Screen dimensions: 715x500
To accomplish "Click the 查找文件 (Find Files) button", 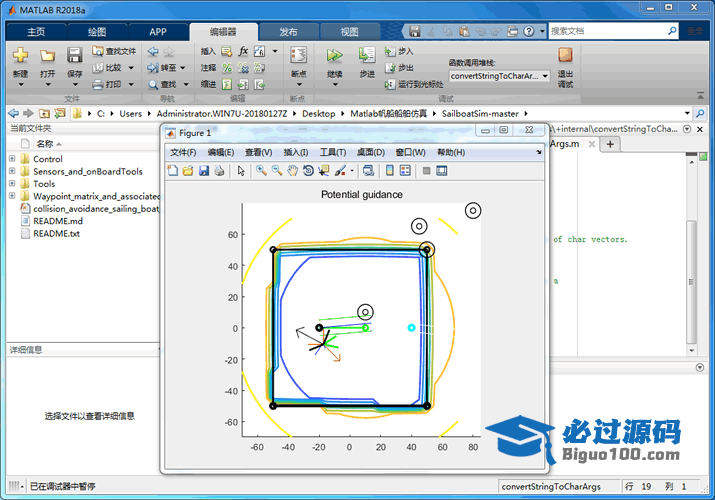I will pyautogui.click(x=114, y=51).
